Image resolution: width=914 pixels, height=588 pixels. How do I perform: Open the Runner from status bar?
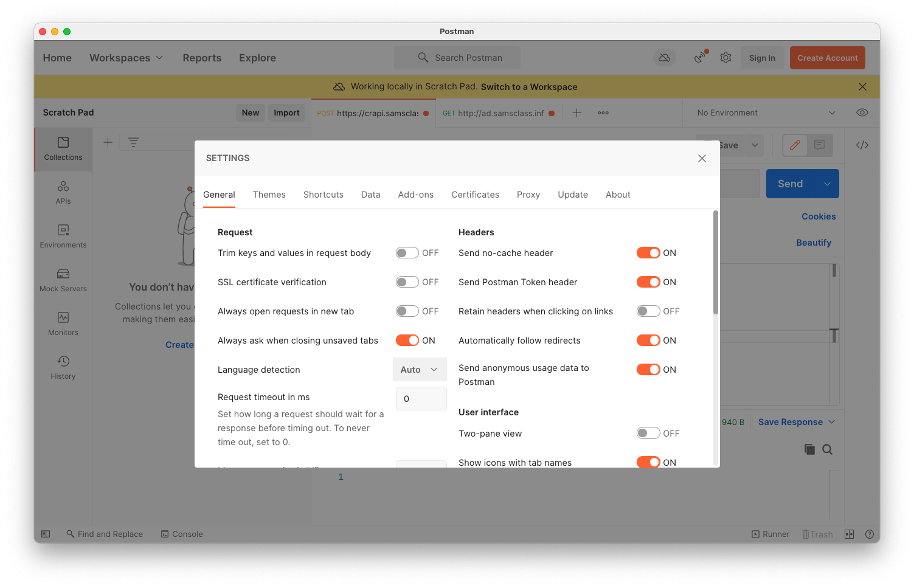770,534
